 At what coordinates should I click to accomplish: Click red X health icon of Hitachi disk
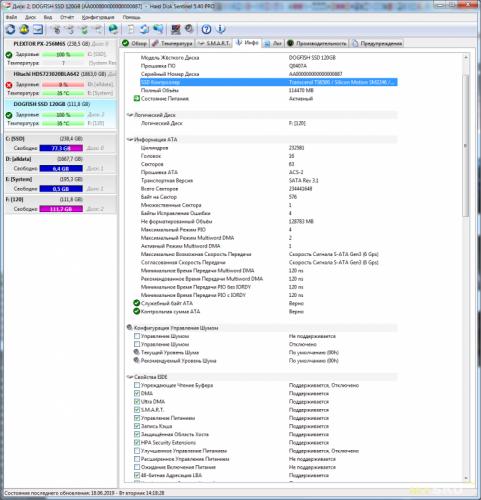point(9,85)
